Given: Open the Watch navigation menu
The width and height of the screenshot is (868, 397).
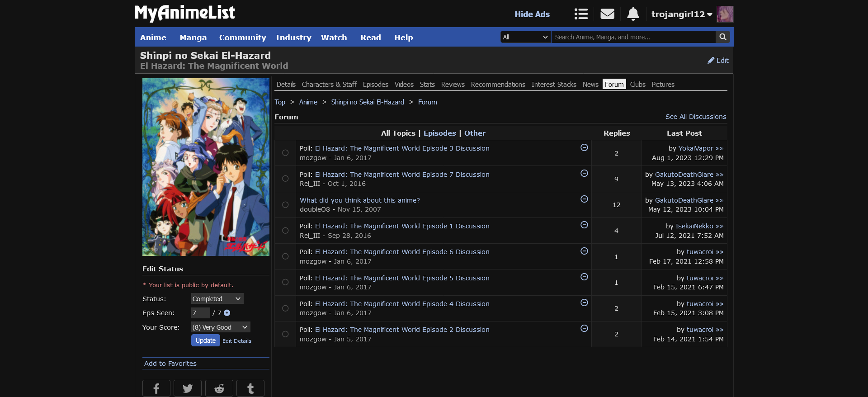Looking at the screenshot, I should pos(334,38).
